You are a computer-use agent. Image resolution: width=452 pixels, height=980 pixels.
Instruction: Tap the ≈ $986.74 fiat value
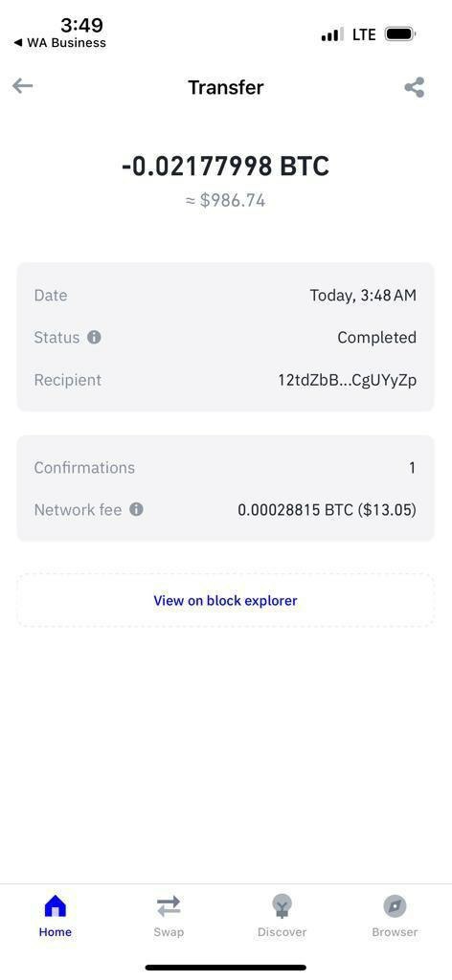226,201
